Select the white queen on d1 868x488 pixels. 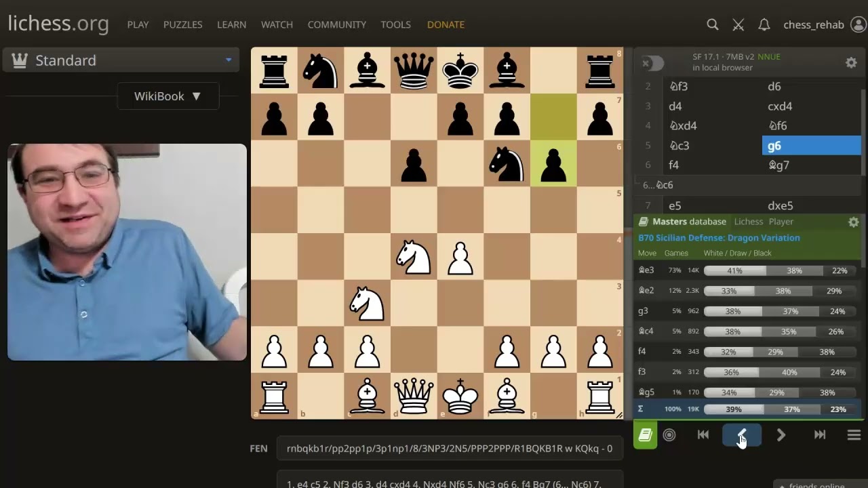click(x=414, y=396)
